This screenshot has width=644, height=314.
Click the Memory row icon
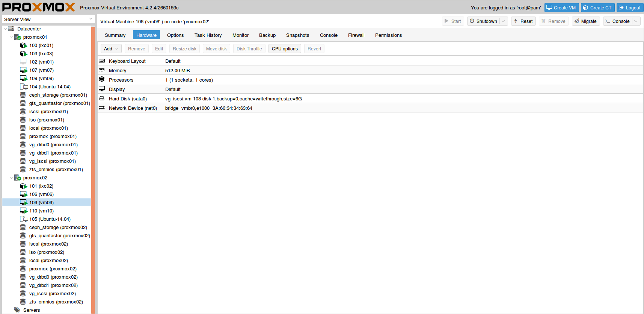[x=102, y=70]
